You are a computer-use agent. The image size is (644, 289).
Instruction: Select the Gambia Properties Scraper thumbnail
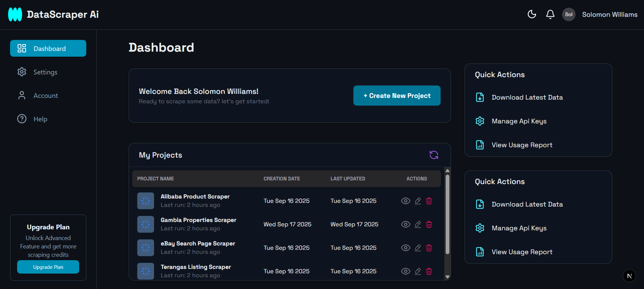point(146,224)
